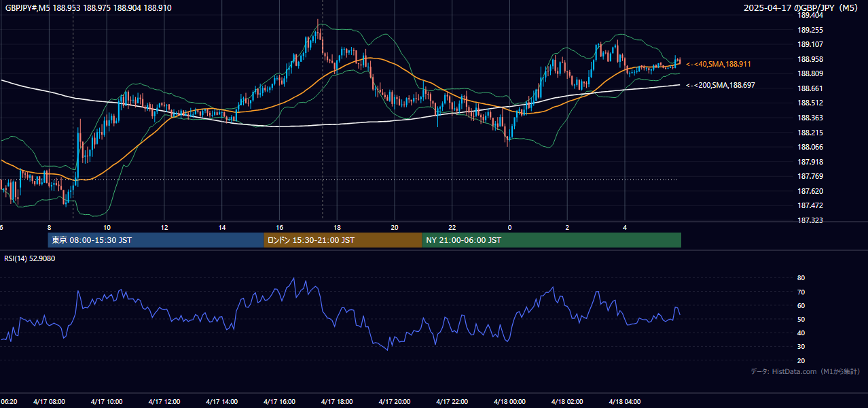Click the RSI(14) 52.9080 indicator label
Image resolution: width=868 pixels, height=408 pixels.
pyautogui.click(x=30, y=258)
